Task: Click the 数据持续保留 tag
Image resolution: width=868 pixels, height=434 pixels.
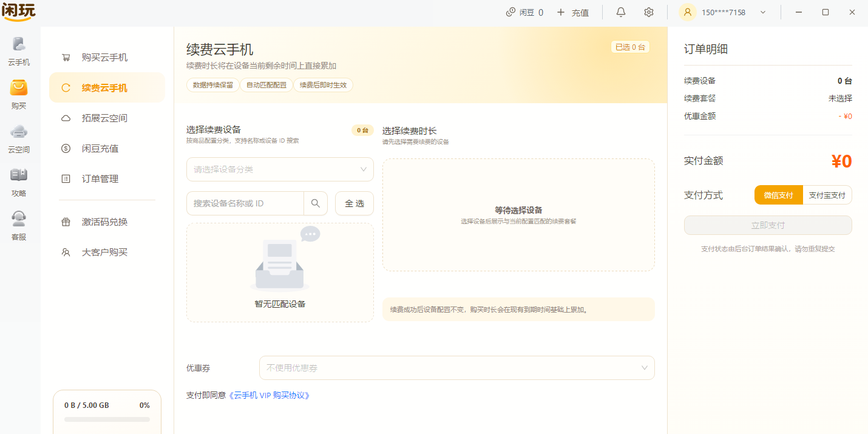Action: point(213,86)
